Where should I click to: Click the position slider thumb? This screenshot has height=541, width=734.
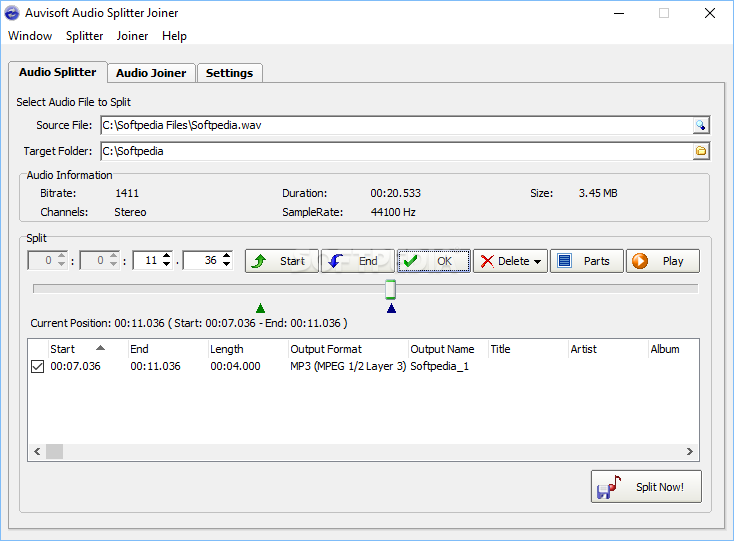pos(390,289)
